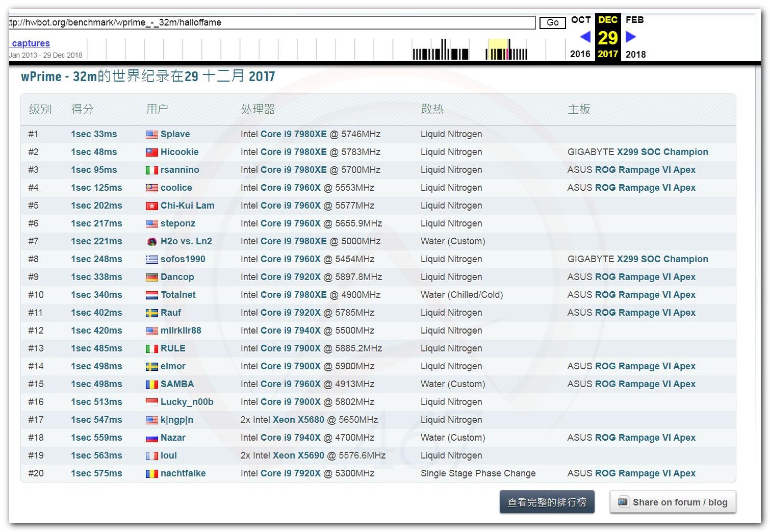Click the Germany flag beside Dancop
This screenshot has width=770, height=532.
[x=151, y=277]
